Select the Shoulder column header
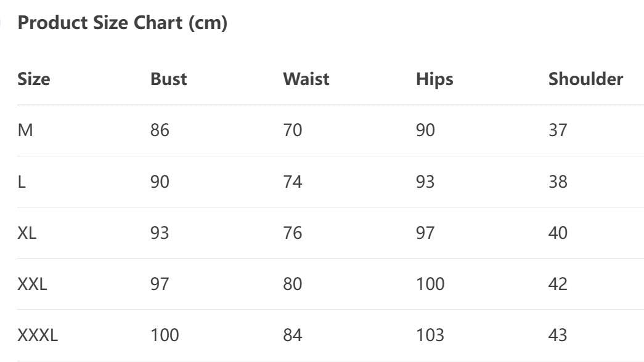 (585, 79)
